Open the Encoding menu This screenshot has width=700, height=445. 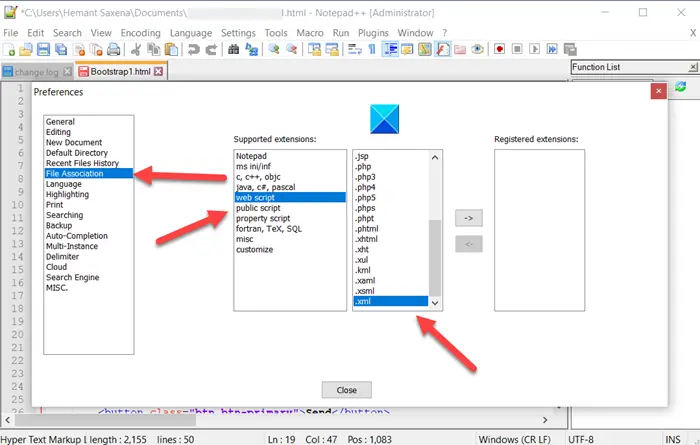[x=140, y=33]
